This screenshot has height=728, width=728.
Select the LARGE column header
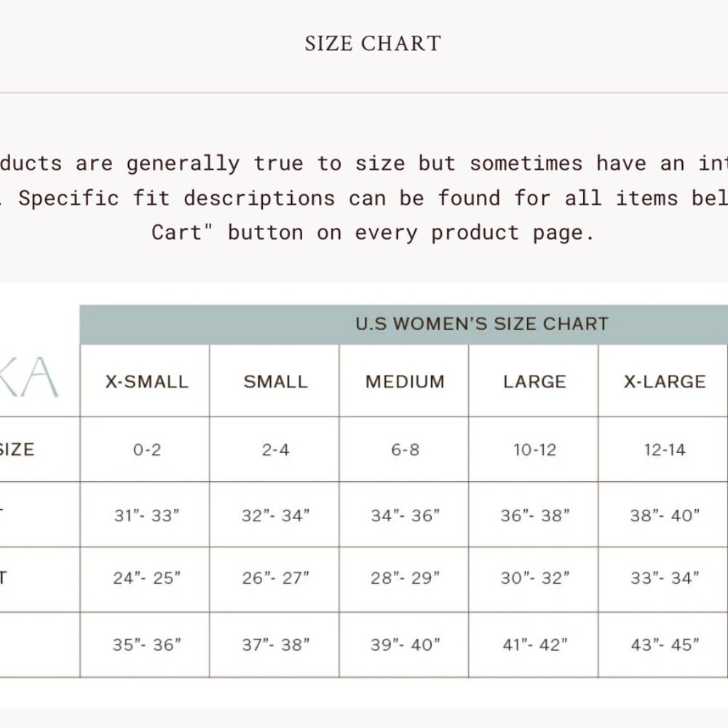535,381
